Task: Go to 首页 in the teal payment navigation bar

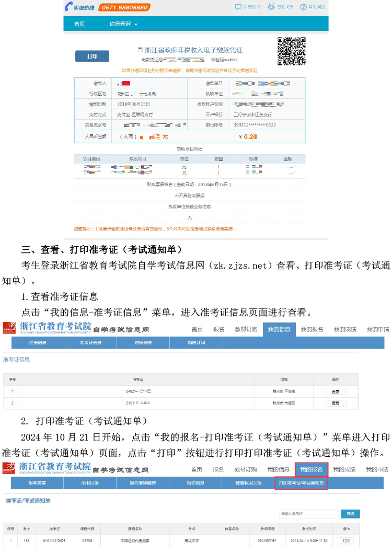Action: [x=79, y=24]
